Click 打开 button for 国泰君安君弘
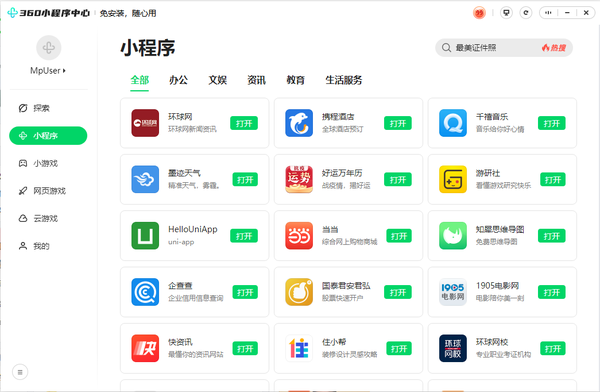The height and width of the screenshot is (392, 600). click(398, 292)
